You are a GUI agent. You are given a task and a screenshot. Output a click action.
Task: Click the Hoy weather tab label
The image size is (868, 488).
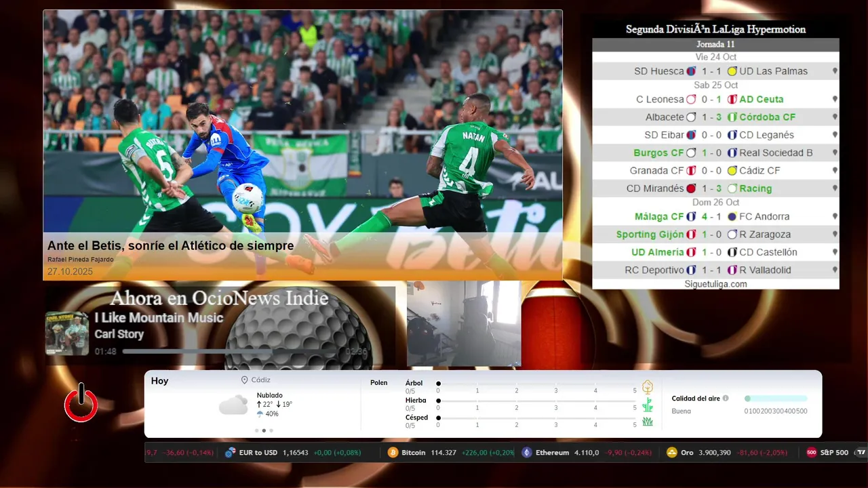pos(159,381)
